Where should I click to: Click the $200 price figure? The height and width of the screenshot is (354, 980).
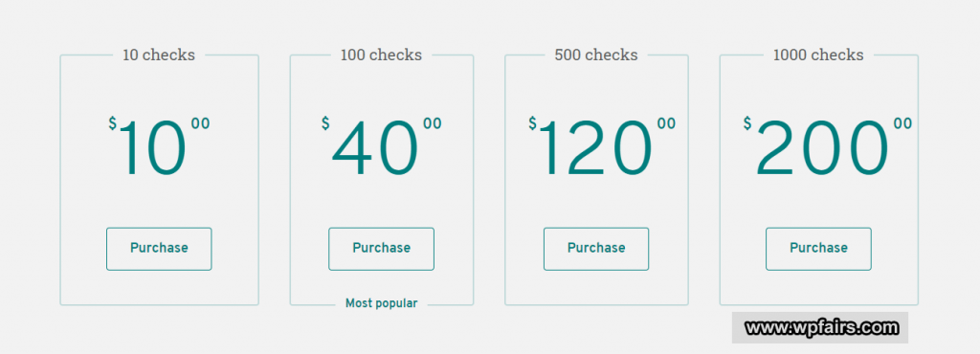tap(828, 148)
